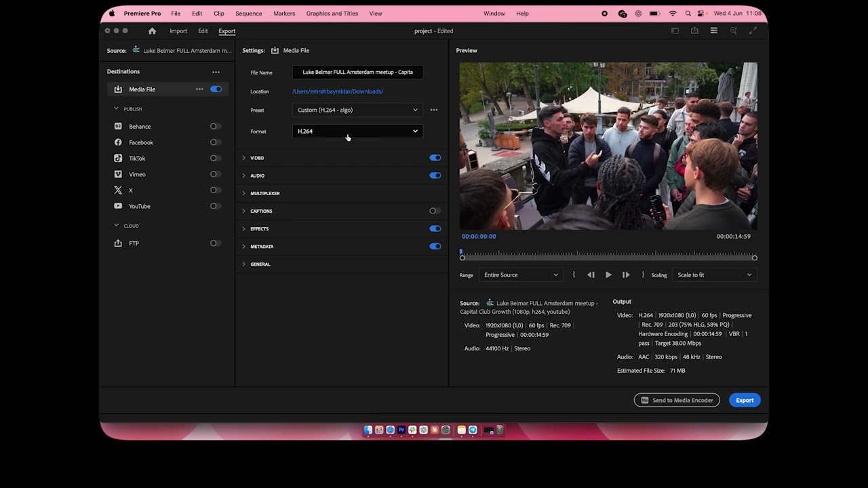868x488 pixels.
Task: Disable the Media File destination toggle
Action: (x=216, y=89)
